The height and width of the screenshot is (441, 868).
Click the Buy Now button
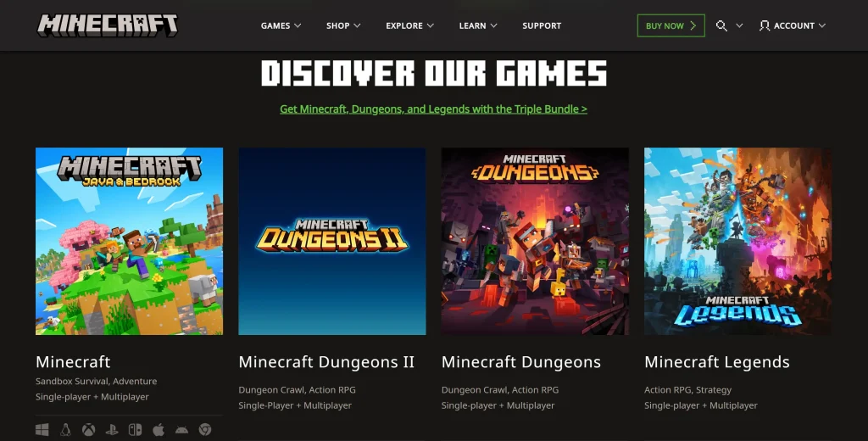[x=671, y=25]
